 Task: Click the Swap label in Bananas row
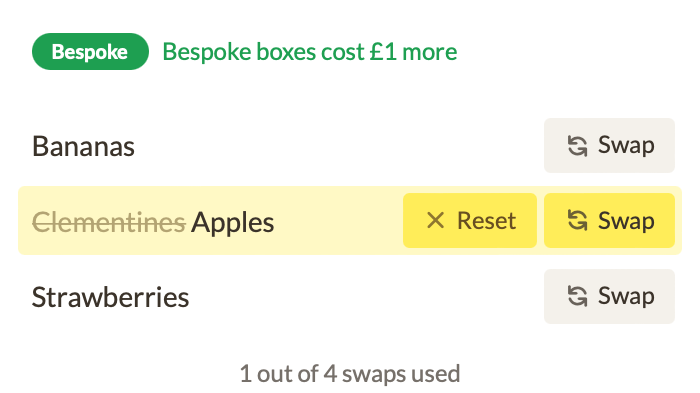626,146
